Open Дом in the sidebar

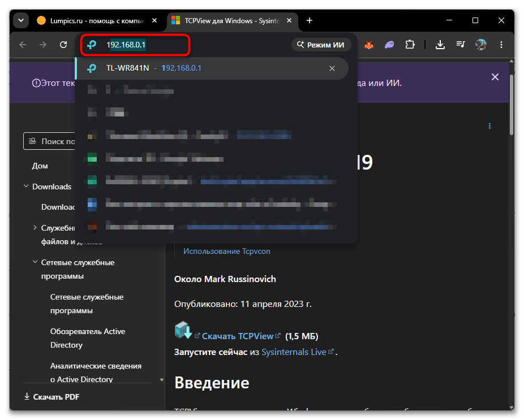click(x=40, y=166)
